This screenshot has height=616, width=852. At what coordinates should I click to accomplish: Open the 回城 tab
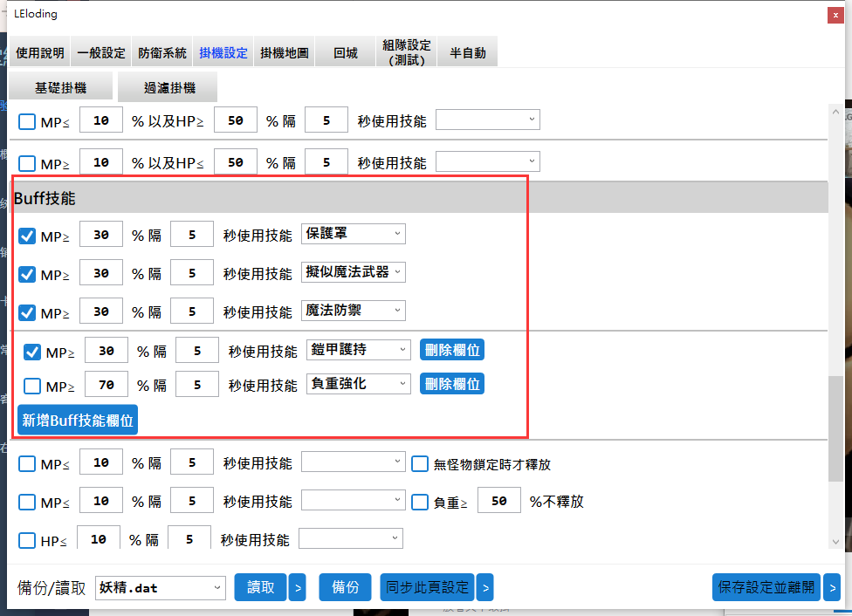346,52
